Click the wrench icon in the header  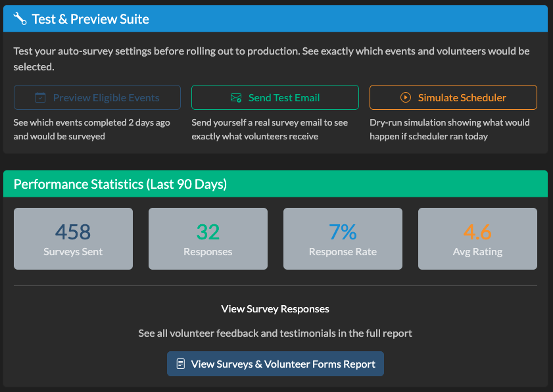20,19
